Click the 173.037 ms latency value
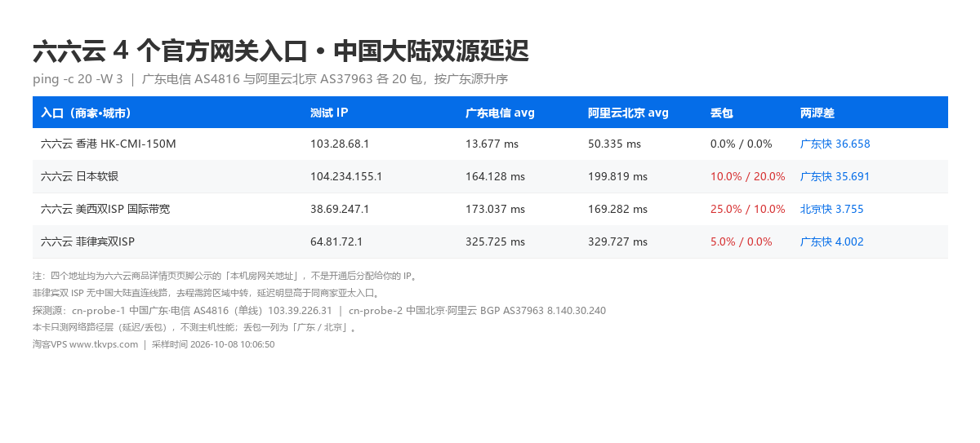The image size is (980, 443). pyautogui.click(x=495, y=209)
